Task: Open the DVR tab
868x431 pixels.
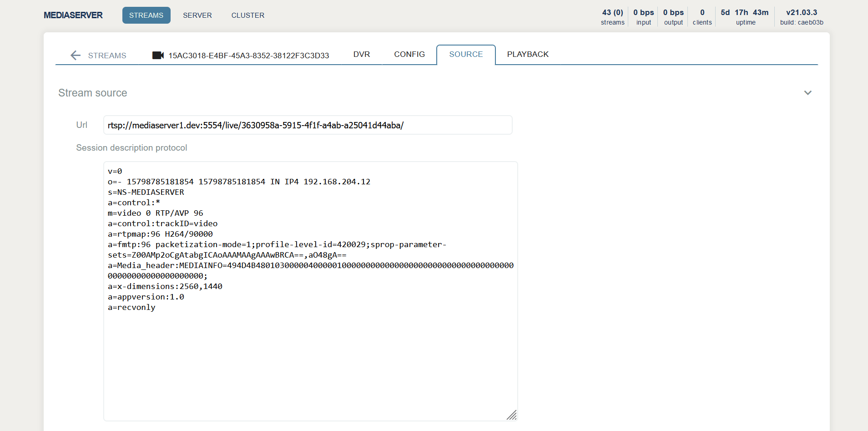Action: (x=361, y=55)
